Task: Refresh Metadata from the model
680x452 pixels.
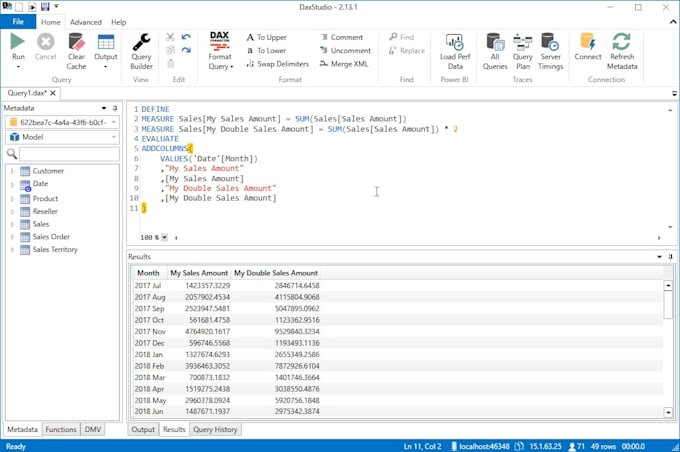Action: pos(622,51)
